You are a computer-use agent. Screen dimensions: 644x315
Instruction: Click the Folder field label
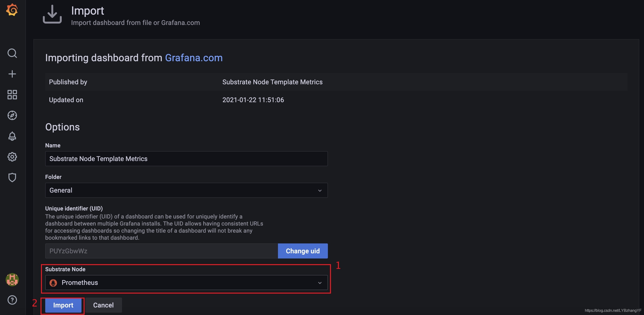53,177
